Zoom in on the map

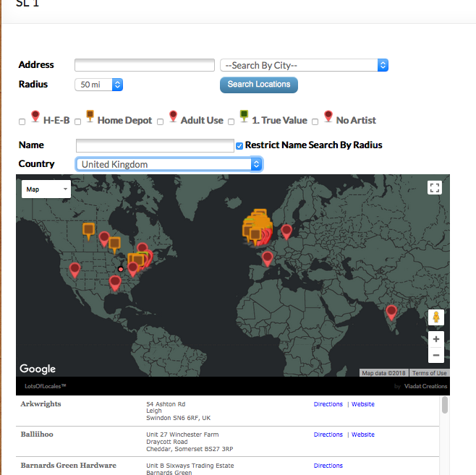(x=435, y=339)
